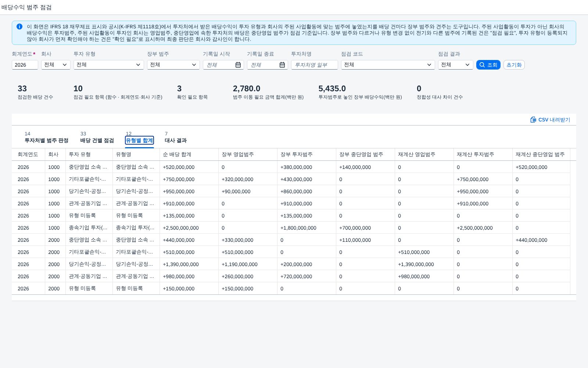Click the 투자처명 일부 input field
588x368 pixels.
pyautogui.click(x=315, y=65)
